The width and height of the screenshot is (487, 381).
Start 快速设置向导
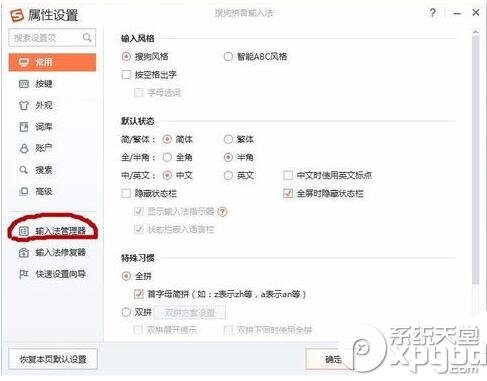(52, 274)
